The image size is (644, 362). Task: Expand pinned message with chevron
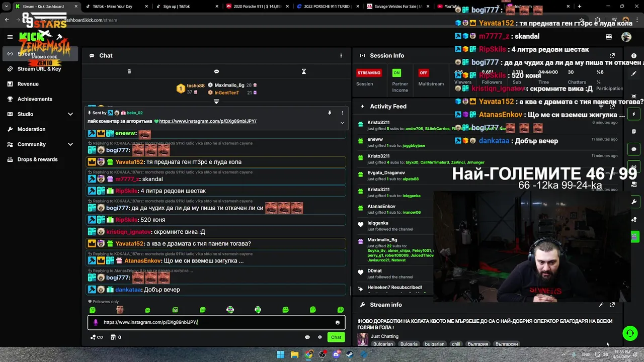[x=342, y=123]
